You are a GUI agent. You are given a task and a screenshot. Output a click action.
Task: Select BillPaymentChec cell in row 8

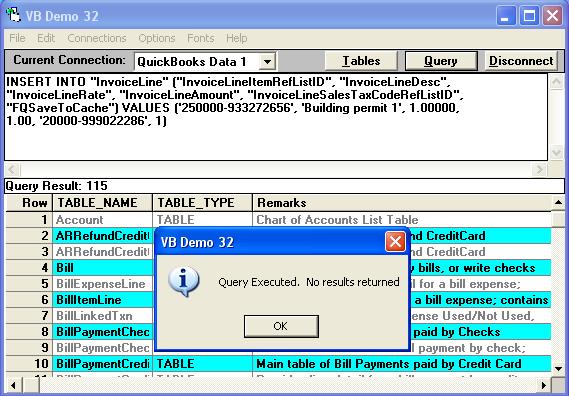click(x=102, y=331)
